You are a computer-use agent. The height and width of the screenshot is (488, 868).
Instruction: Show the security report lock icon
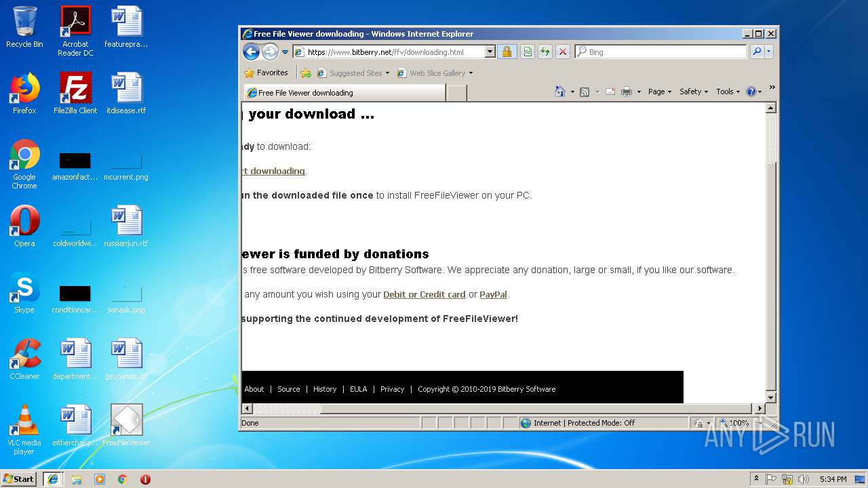(507, 52)
